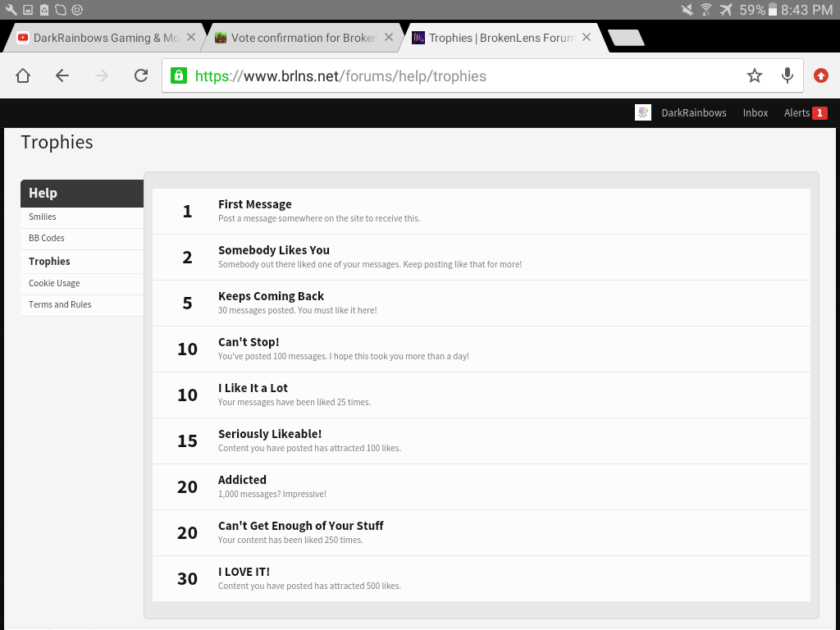Activate voice search microphone icon
Image resolution: width=840 pixels, height=630 pixels.
787,75
